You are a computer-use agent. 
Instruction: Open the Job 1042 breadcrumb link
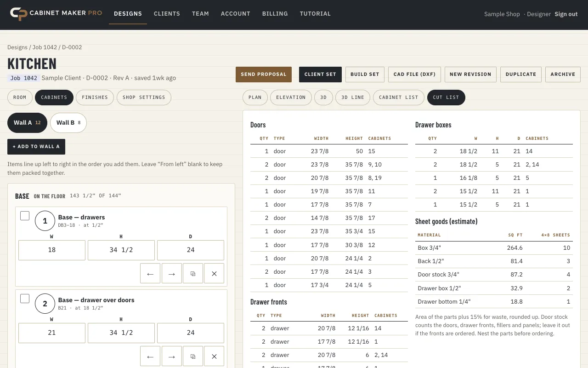click(45, 47)
